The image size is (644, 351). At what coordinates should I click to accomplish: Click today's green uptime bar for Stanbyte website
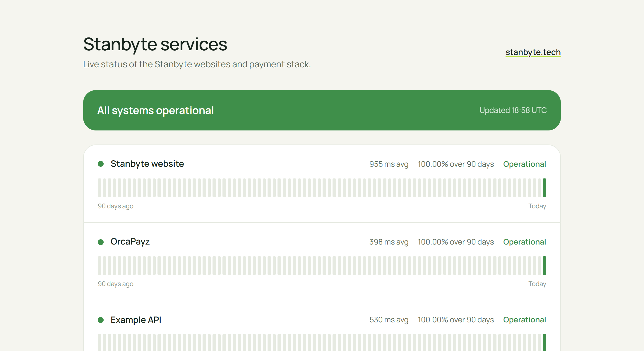click(x=544, y=188)
